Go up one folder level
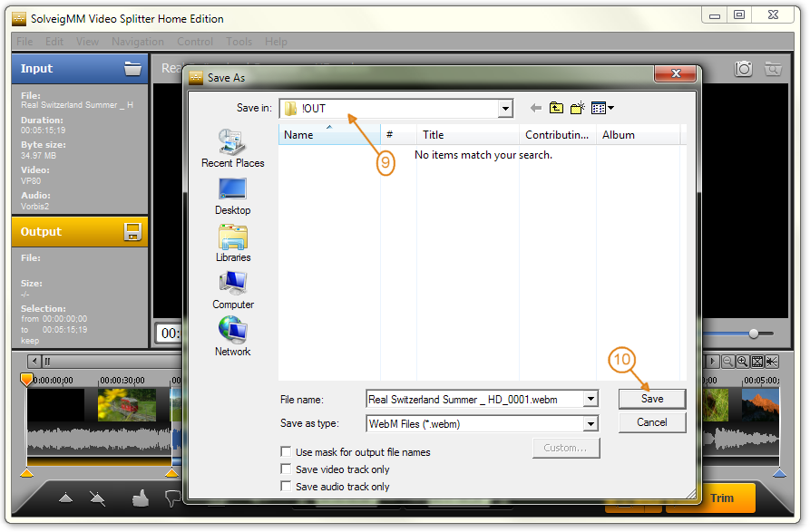This screenshot has height=532, width=810. (556, 108)
